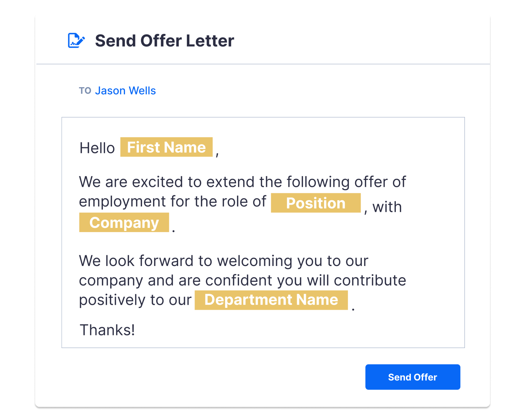Viewport: 525px width, 420px height.
Task: Select the Company placeholder token
Action: click(x=124, y=223)
